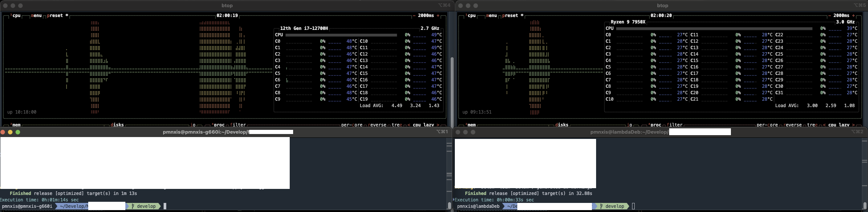Cycle the preset in the i7-12700H btop window
The image size is (868, 212).
pyautogui.click(x=58, y=16)
